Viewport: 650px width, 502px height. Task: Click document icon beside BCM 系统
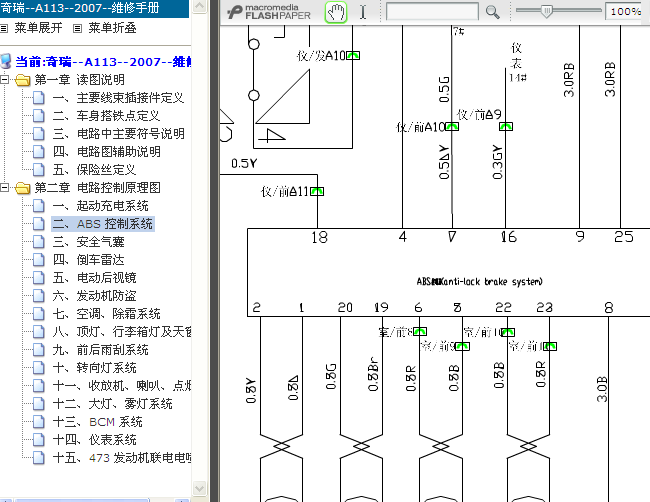[39, 422]
